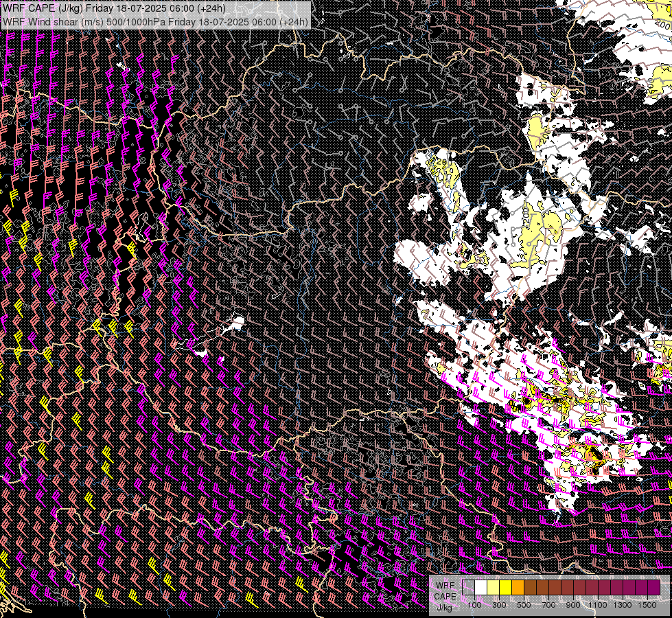Click the 1100 legend scale label
The width and height of the screenshot is (672, 618).
597,605
